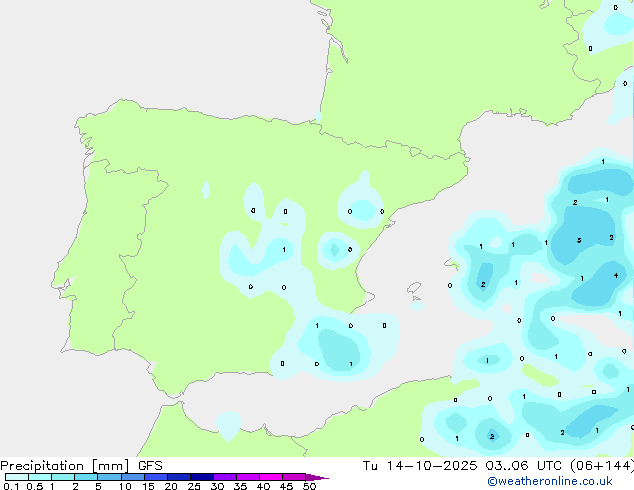Select the 10–15 mm legend swatch
The width and height of the screenshot is (634, 490).
(133, 477)
